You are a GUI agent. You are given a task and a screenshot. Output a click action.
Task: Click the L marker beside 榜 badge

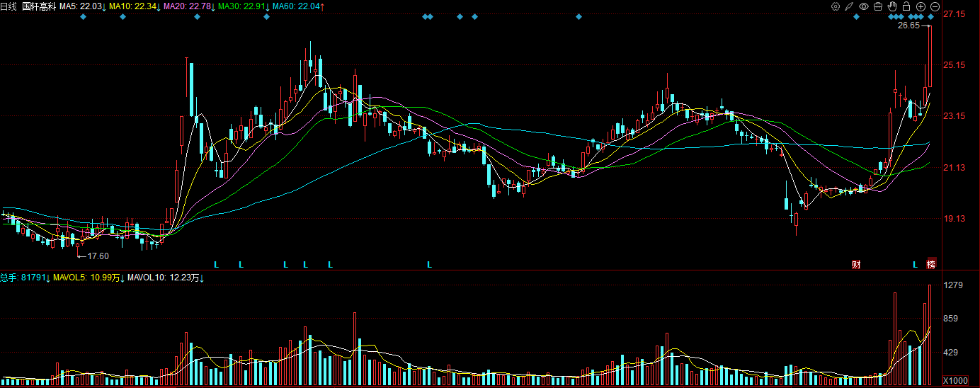coord(915,264)
